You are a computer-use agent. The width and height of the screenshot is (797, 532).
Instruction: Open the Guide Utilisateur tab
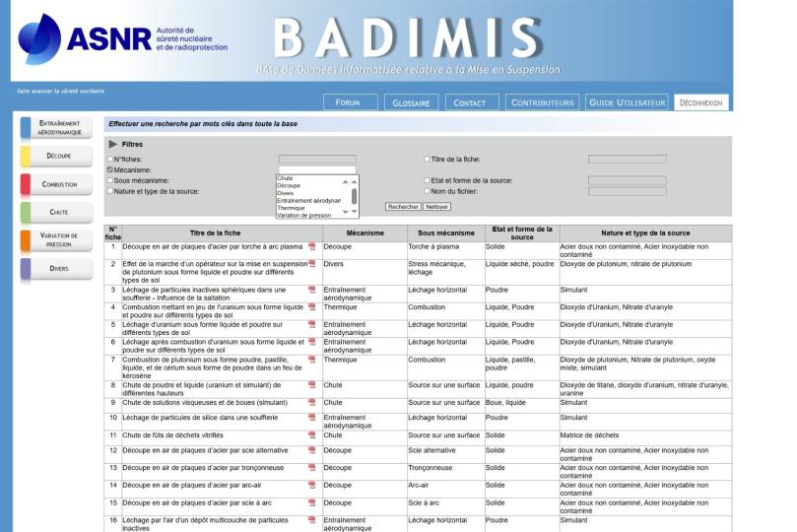click(627, 102)
